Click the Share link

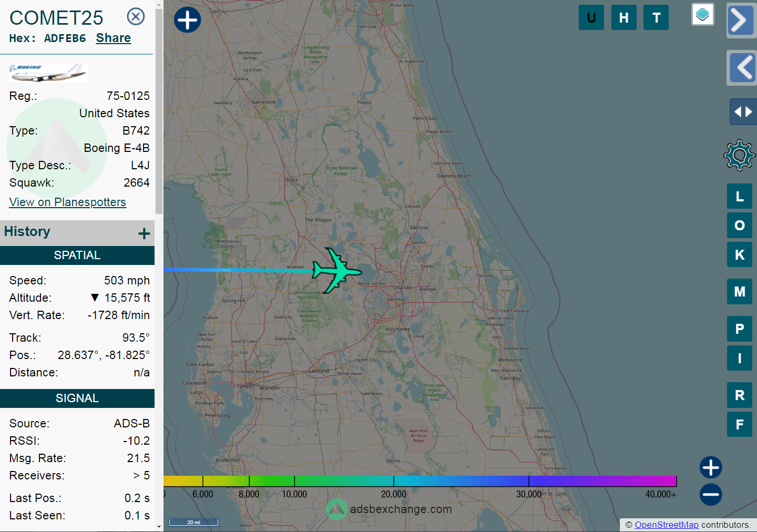click(114, 38)
